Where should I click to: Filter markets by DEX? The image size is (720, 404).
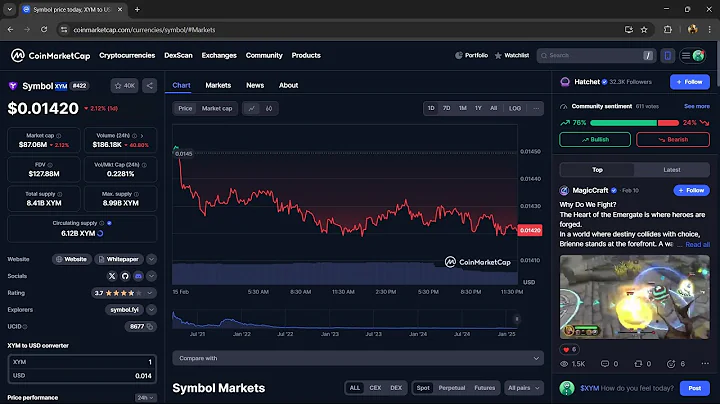(x=396, y=388)
